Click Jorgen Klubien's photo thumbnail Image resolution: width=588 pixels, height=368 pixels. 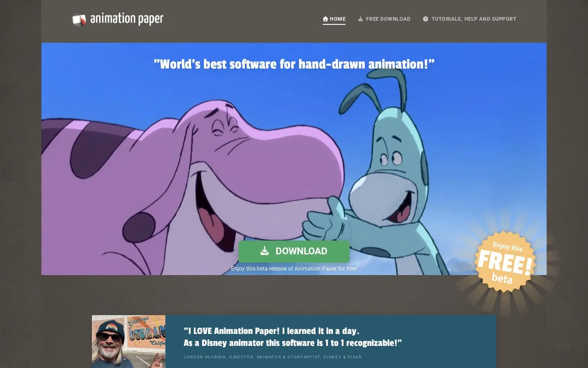coord(129,341)
